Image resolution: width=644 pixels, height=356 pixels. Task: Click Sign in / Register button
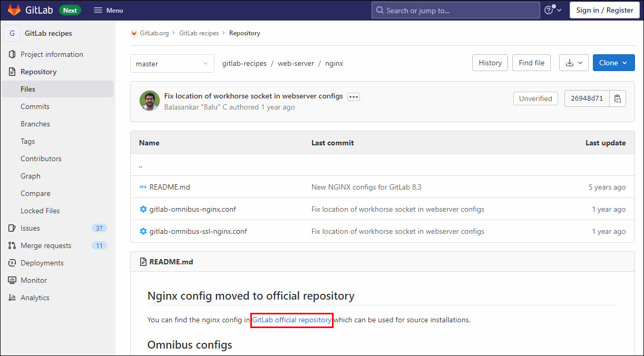pyautogui.click(x=604, y=10)
